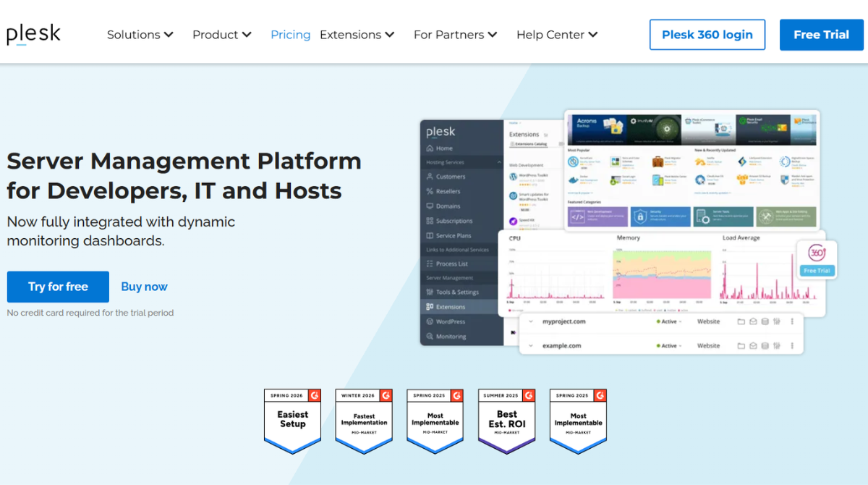Select the Extensions Catalog tab
Image resolution: width=868 pixels, height=485 pixels.
click(529, 145)
